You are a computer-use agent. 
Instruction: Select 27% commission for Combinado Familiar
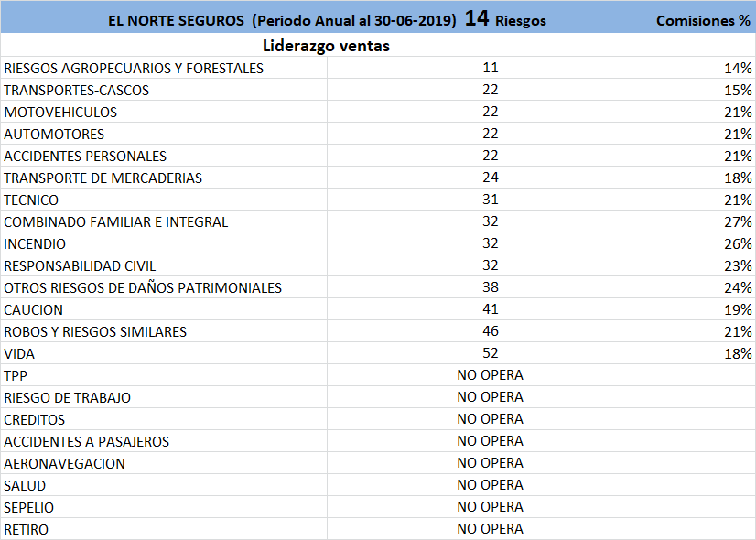pos(738,222)
